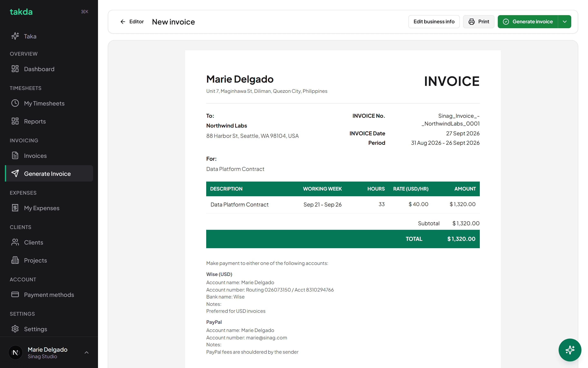The image size is (588, 368).
Task: Click the Subtotal $1,320.00 value
Action: [x=466, y=223]
